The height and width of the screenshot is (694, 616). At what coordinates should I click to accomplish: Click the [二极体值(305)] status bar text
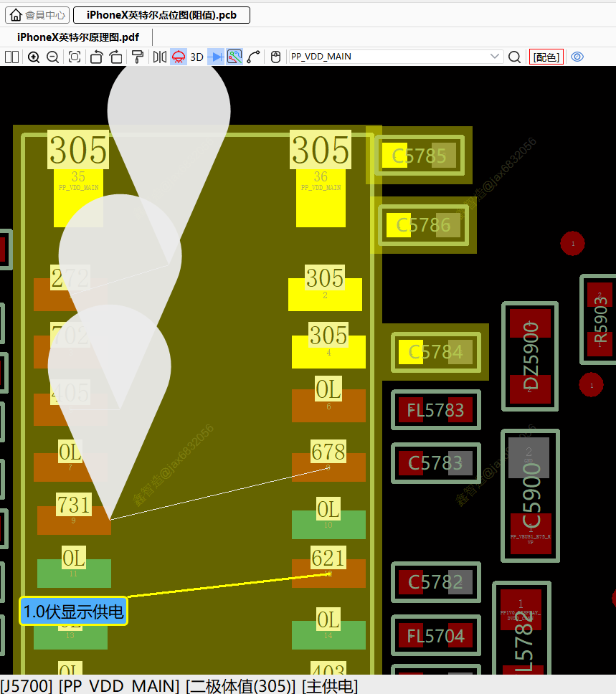pyautogui.click(x=240, y=685)
